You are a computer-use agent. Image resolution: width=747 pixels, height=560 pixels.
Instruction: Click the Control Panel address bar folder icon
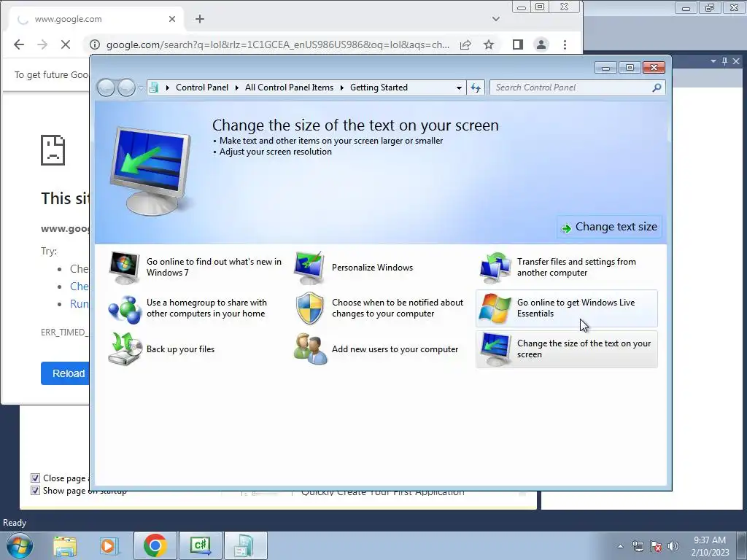(153, 87)
